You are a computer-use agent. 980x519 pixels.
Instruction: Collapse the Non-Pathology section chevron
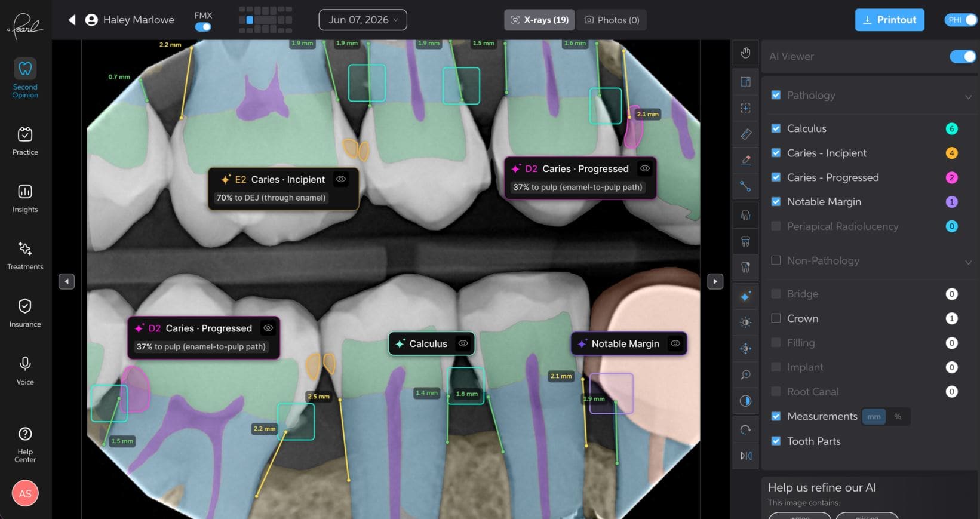[x=968, y=262]
